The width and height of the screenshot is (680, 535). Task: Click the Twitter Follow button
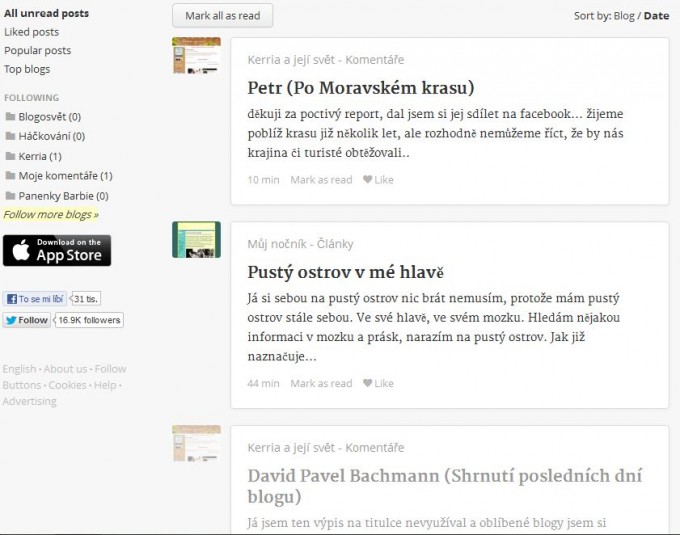27,321
